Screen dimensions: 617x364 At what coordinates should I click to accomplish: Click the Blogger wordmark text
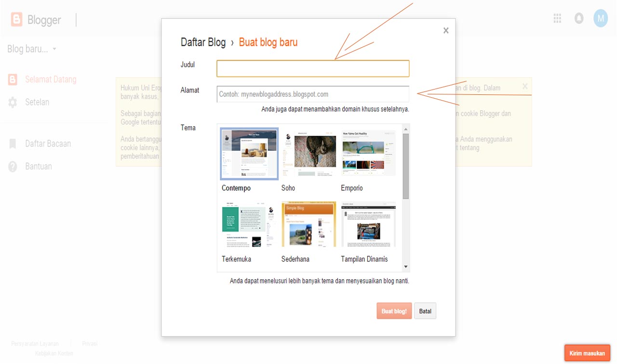[44, 20]
